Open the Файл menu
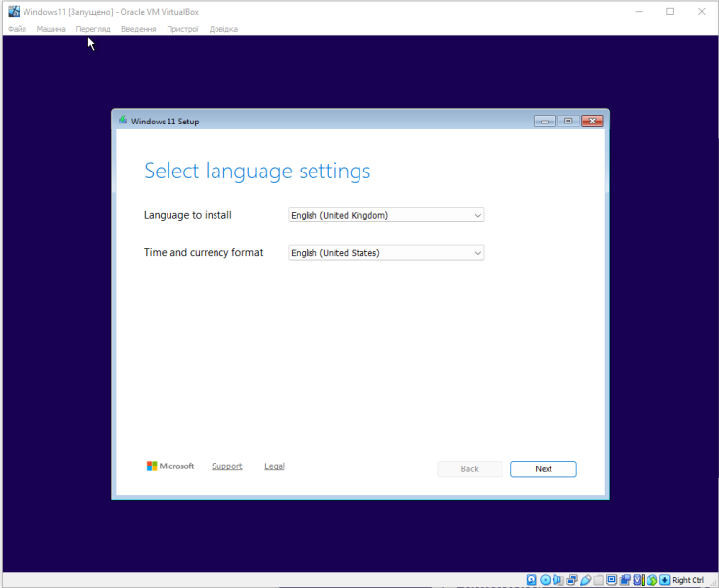Screen dimensions: 719x588 pyautogui.click(x=17, y=29)
